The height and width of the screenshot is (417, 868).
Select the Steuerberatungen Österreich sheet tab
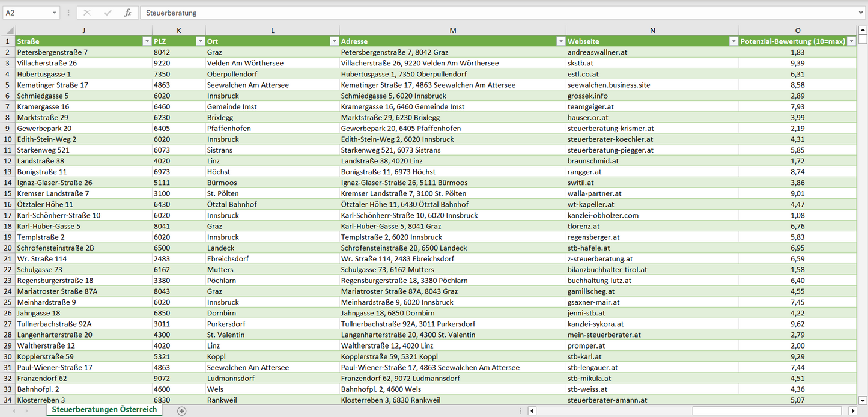(104, 410)
